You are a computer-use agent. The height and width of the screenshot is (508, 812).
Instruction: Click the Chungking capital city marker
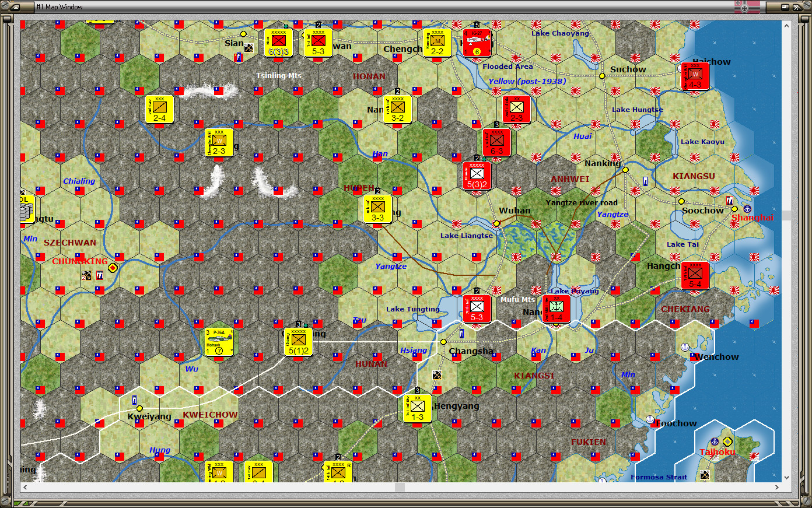(x=113, y=268)
